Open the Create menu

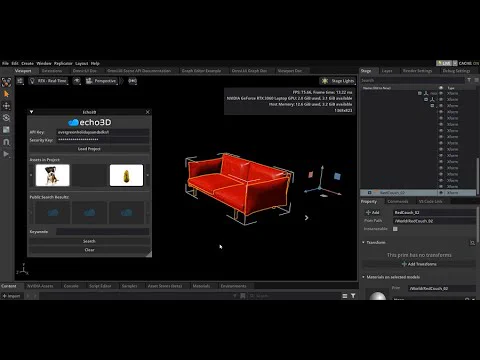point(27,63)
